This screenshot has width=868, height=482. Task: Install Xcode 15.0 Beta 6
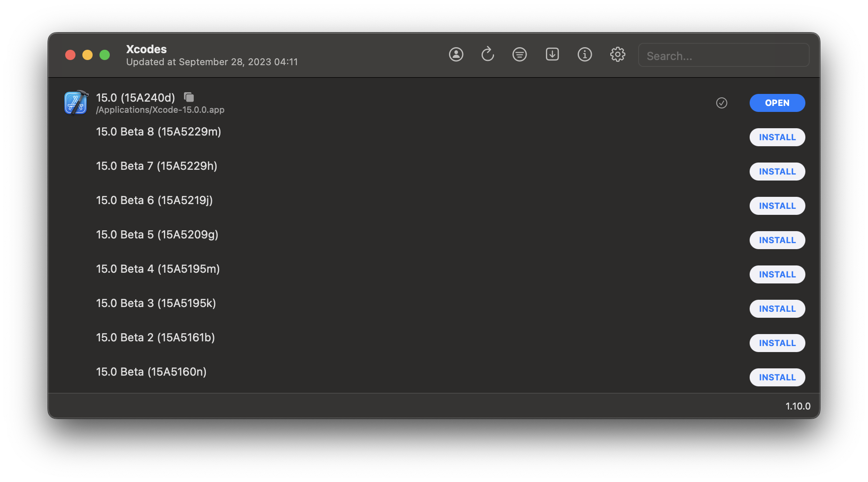pyautogui.click(x=777, y=206)
